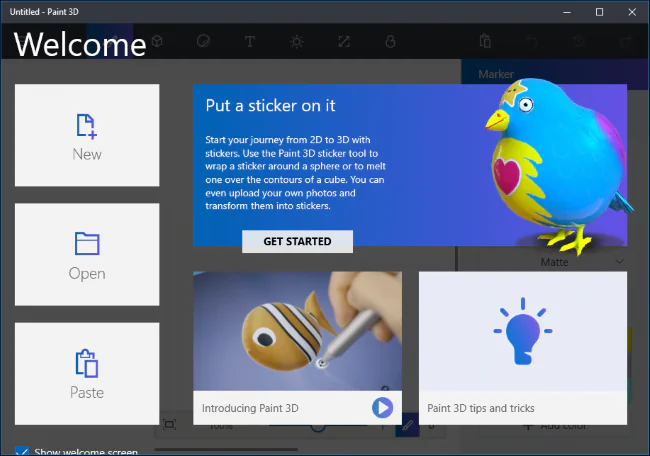Click the History icon in toolbar
Screen dimensions: 650x456
pyautogui.click(x=579, y=41)
